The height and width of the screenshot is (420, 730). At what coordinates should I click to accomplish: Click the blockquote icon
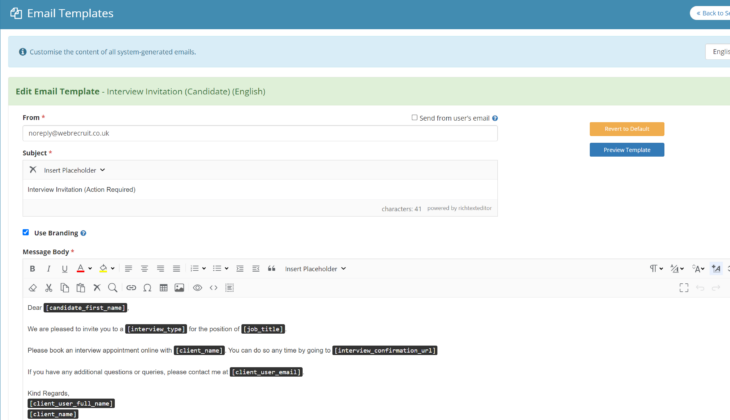271,269
